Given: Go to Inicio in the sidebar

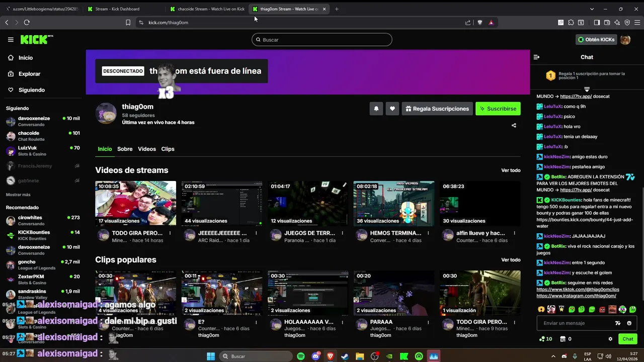Looking at the screenshot, I should [x=21, y=58].
